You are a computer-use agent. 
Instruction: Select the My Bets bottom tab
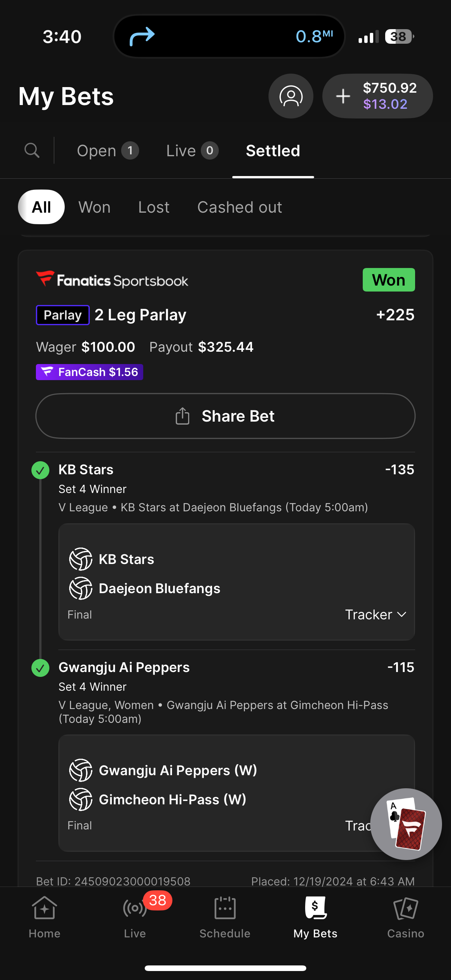click(x=315, y=917)
